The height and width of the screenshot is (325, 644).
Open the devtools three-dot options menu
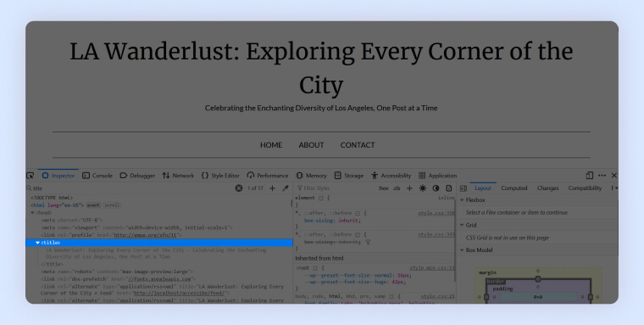click(x=602, y=176)
